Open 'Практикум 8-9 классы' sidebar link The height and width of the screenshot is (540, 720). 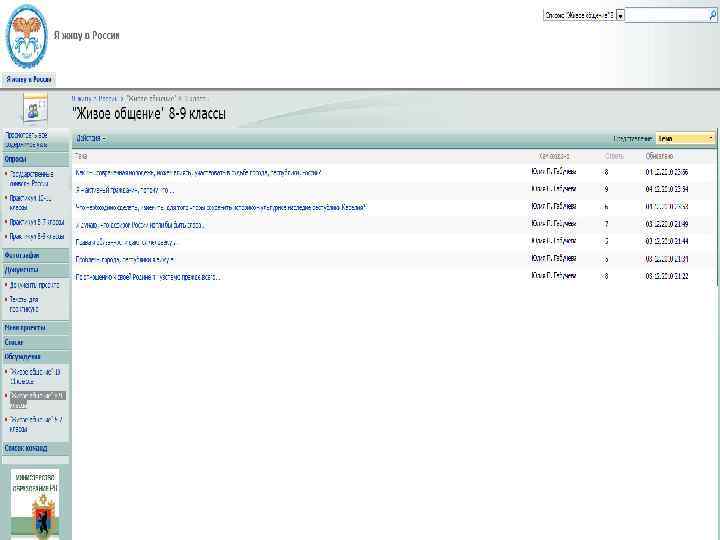click(37, 237)
